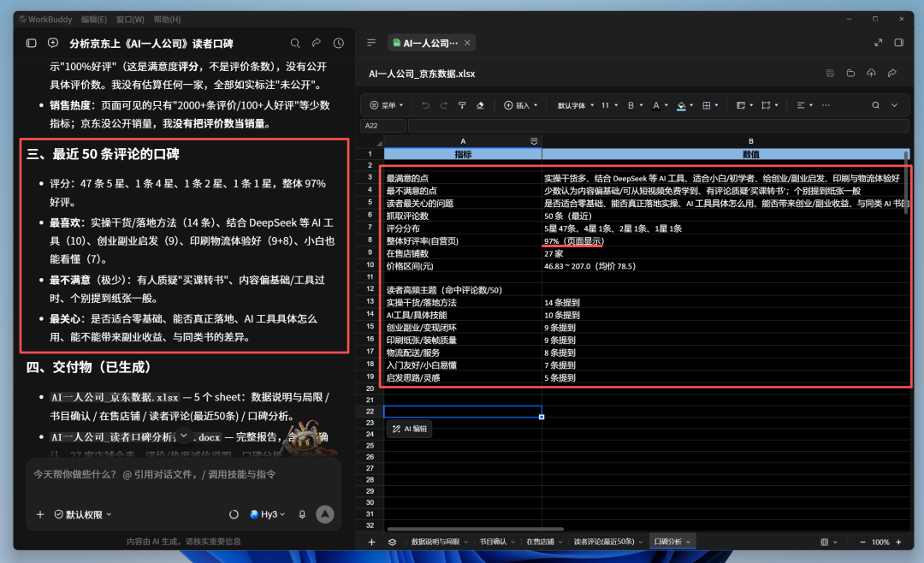Toggle the right side panel icon
924x563 pixels.
(899, 43)
